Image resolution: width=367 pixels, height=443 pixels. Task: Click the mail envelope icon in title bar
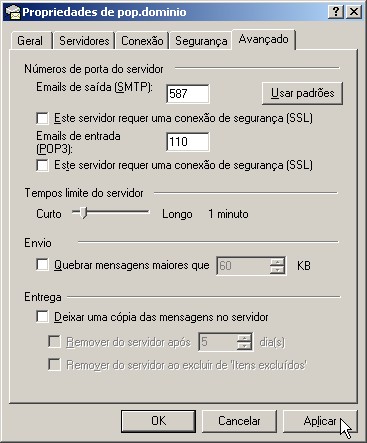click(13, 12)
